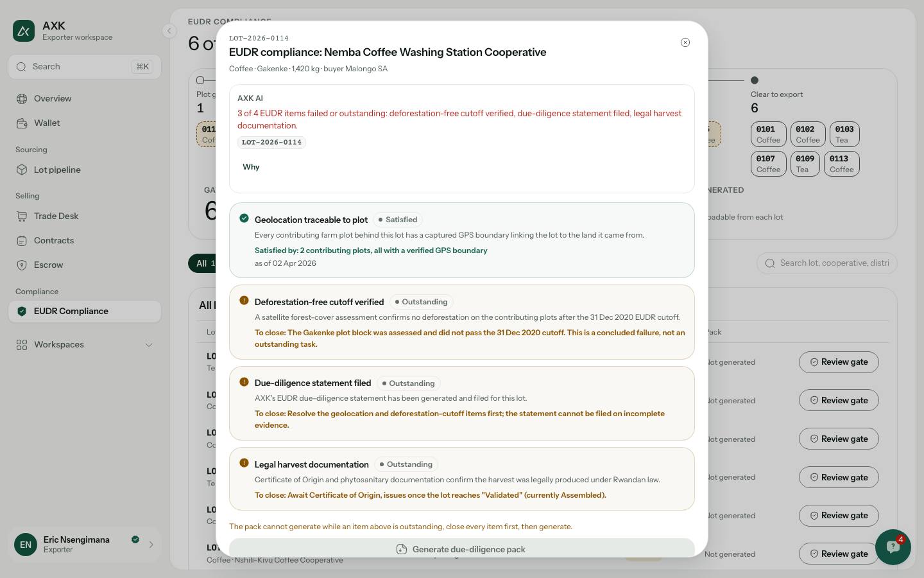Open Contracts document icon

tap(22, 241)
